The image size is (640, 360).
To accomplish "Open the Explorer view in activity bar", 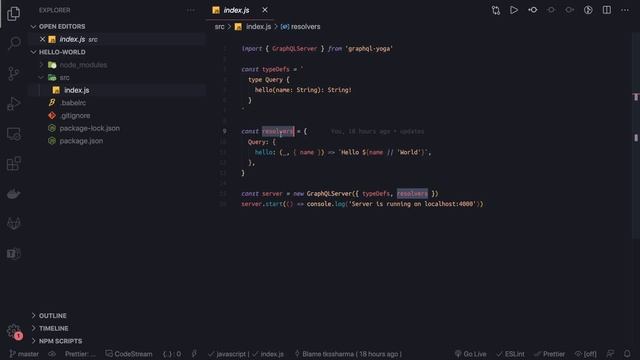I will point(13,14).
